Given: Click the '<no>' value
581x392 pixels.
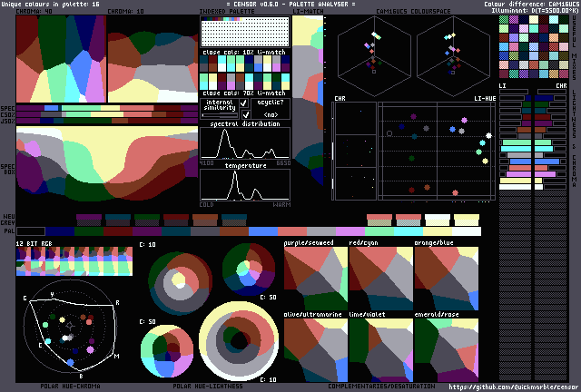Looking at the screenshot, I should 271,114.
